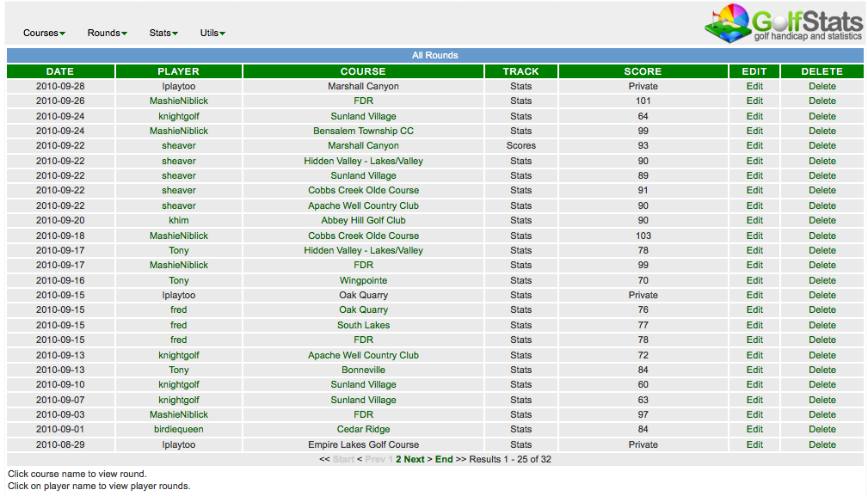Viewport: 868px width, 496px height.
Task: Click the Scores track value
Action: 521,146
